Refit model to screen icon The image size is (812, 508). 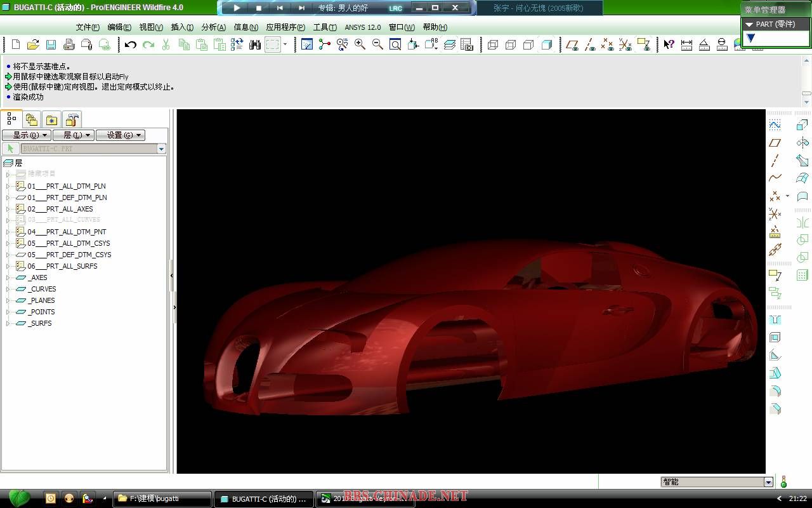click(x=395, y=44)
